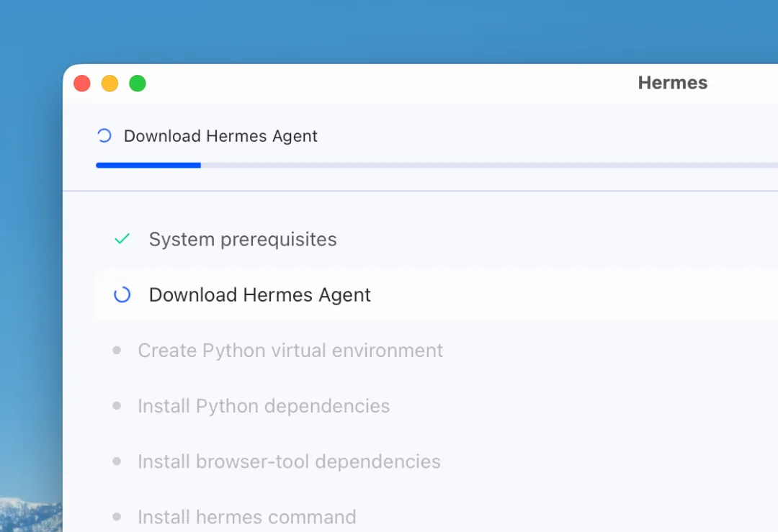Click the spinner beside the Download Hermes Agent step
Screen dimensions: 778x532
pyautogui.click(x=122, y=294)
